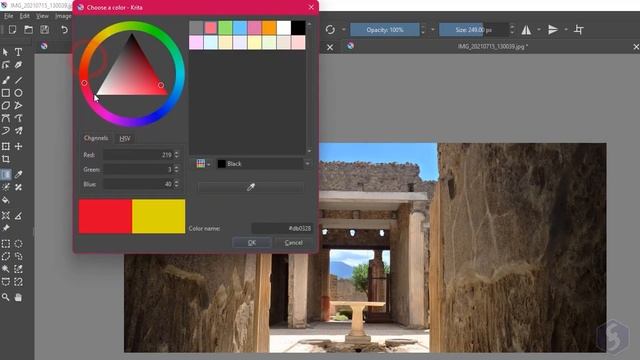Image resolution: width=640 pixels, height=360 pixels.
Task: Click the hue ring handle on color wheel
Action: (x=84, y=83)
